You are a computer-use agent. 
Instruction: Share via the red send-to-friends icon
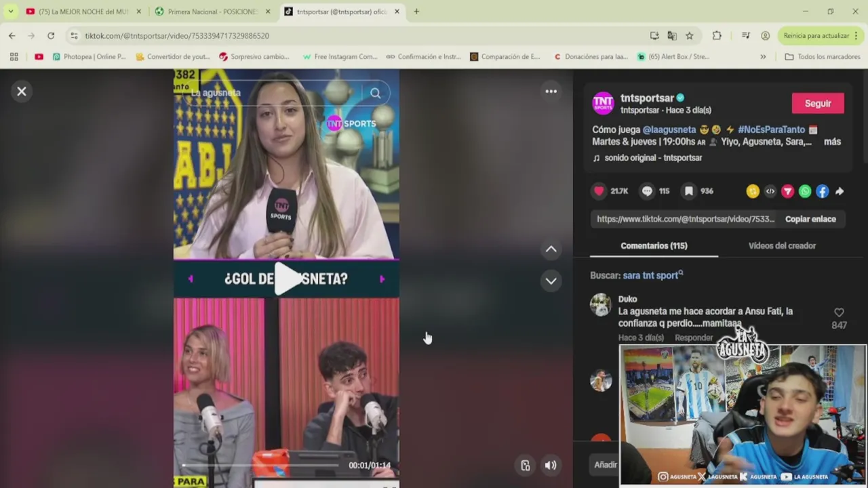(x=787, y=192)
